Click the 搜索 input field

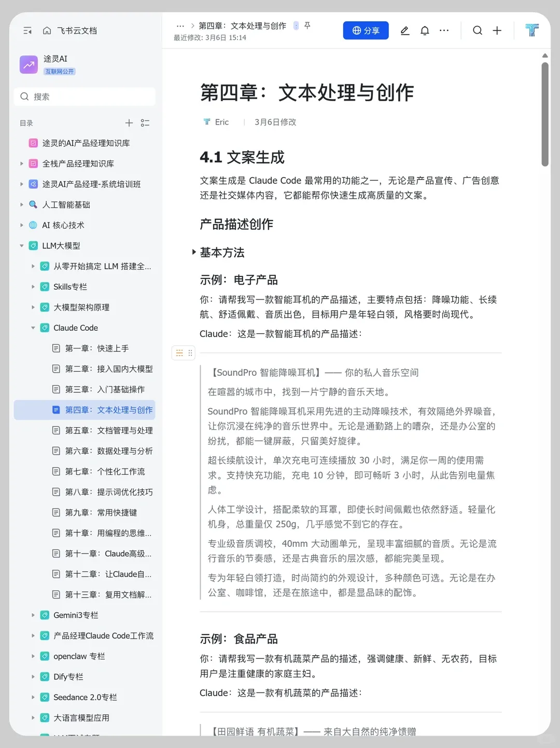[x=85, y=96]
